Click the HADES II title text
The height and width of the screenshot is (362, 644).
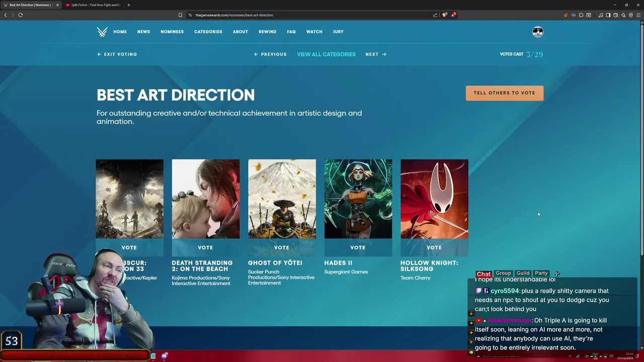(338, 263)
